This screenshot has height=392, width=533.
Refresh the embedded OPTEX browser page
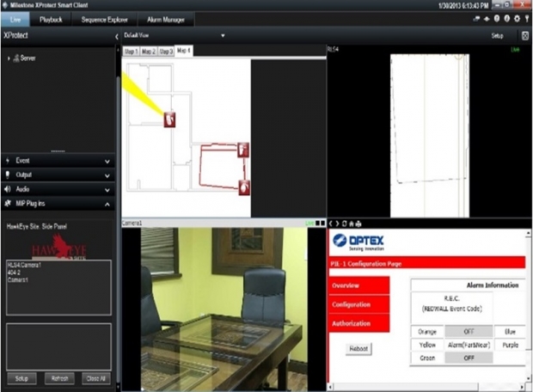[x=345, y=224]
